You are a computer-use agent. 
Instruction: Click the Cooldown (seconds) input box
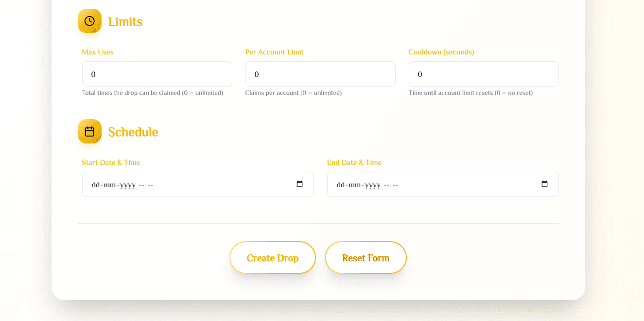tap(483, 74)
